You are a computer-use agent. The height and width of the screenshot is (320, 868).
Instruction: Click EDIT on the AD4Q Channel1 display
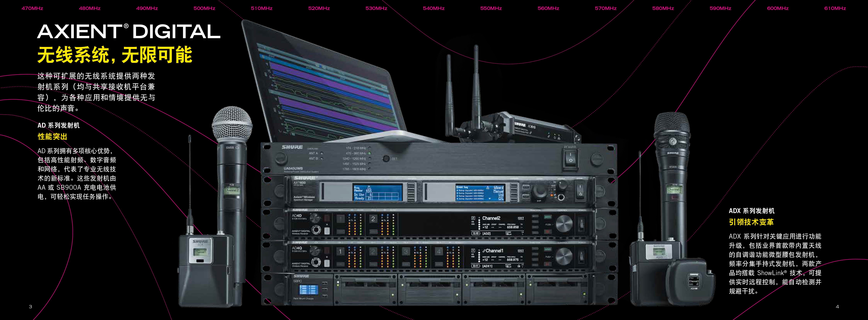(x=521, y=251)
